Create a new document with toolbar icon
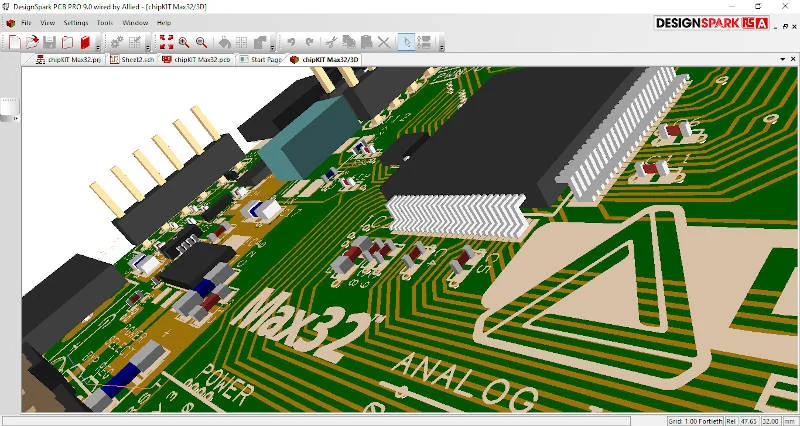800x426 pixels. pyautogui.click(x=14, y=42)
